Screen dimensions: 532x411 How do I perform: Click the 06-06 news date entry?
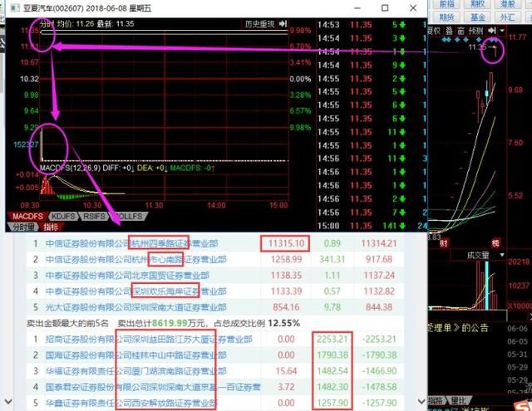[517, 328]
